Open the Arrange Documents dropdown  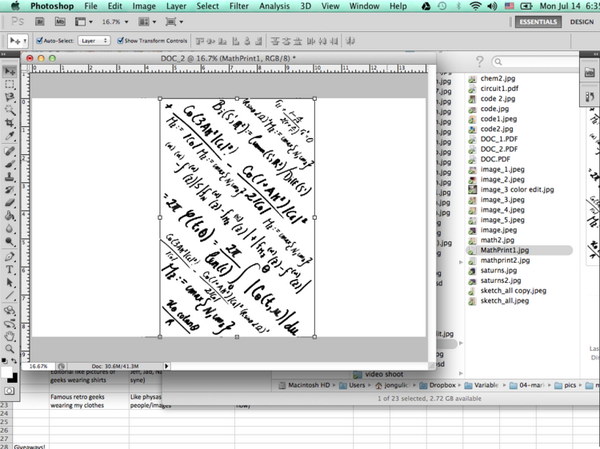coord(147,22)
